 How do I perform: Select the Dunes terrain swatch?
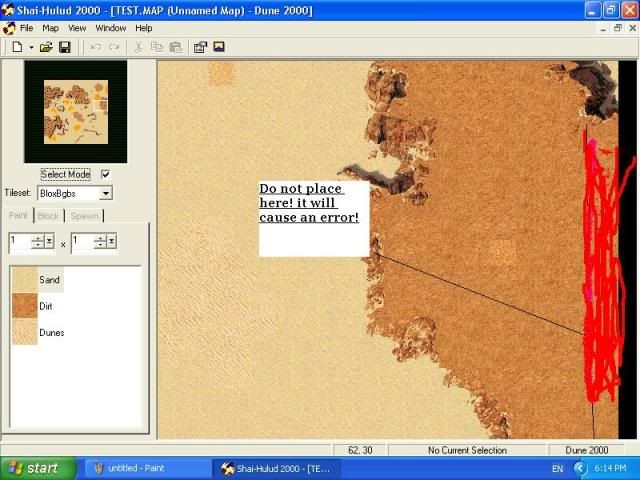click(x=25, y=332)
